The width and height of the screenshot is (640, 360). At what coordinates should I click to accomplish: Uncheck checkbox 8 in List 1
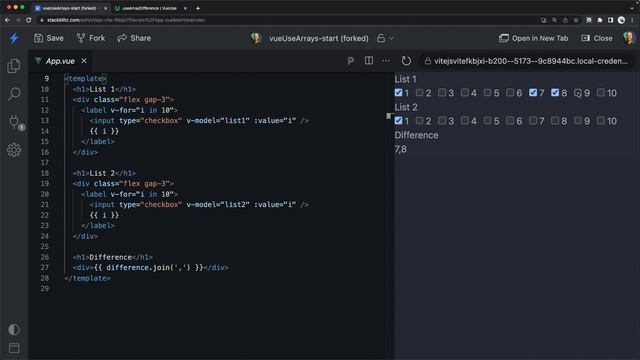[555, 93]
